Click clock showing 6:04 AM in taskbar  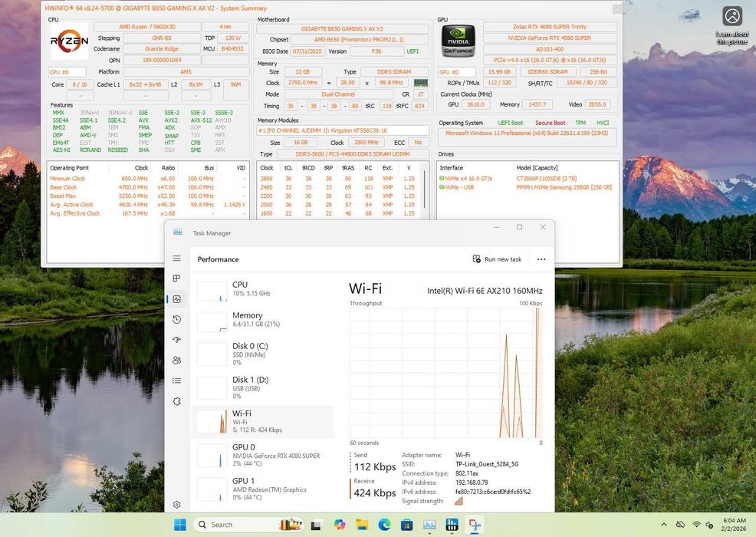[734, 525]
